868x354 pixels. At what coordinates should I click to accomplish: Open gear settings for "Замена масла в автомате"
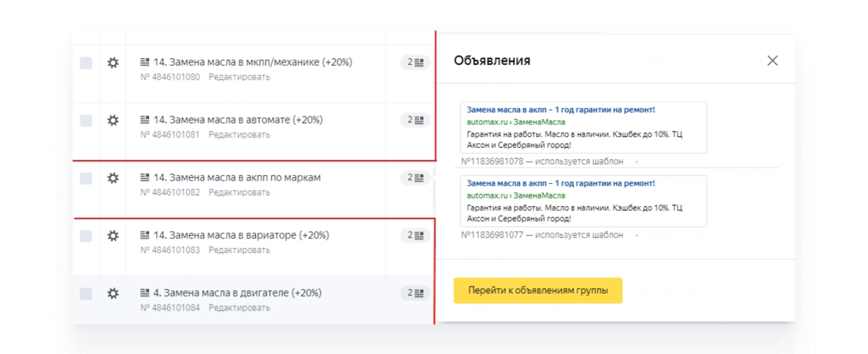pyautogui.click(x=113, y=120)
